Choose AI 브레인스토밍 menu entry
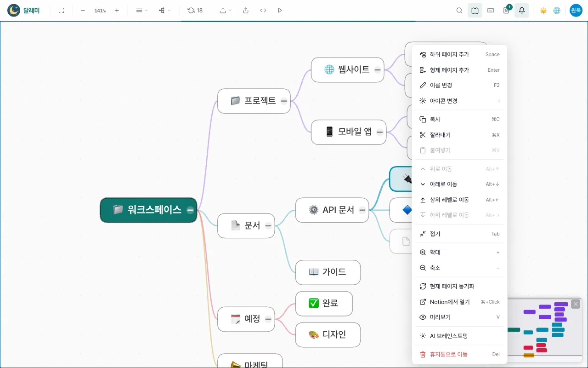This screenshot has height=368, width=588. point(459,336)
